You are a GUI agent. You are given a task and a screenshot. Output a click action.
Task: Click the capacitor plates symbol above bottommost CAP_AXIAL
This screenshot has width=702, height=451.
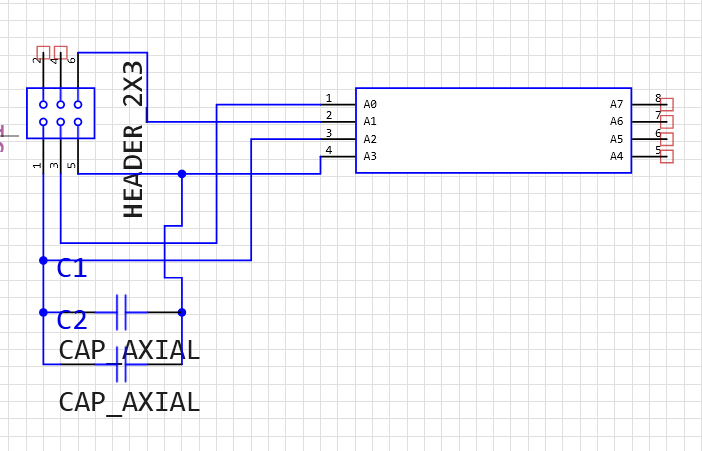[121, 364]
